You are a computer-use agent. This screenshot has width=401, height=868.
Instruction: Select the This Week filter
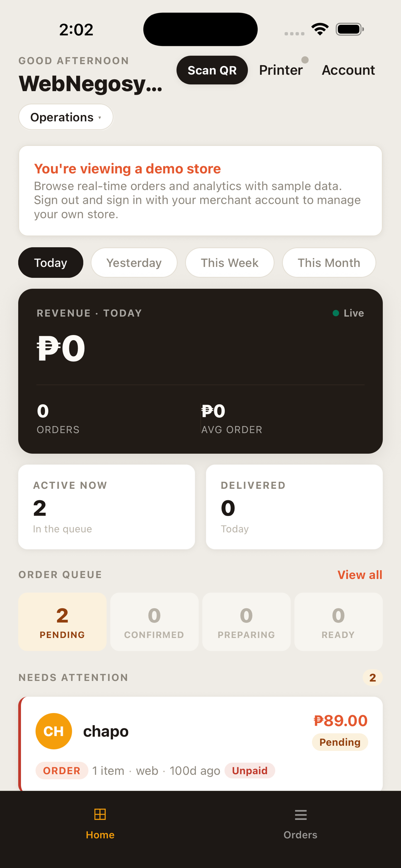(x=230, y=262)
